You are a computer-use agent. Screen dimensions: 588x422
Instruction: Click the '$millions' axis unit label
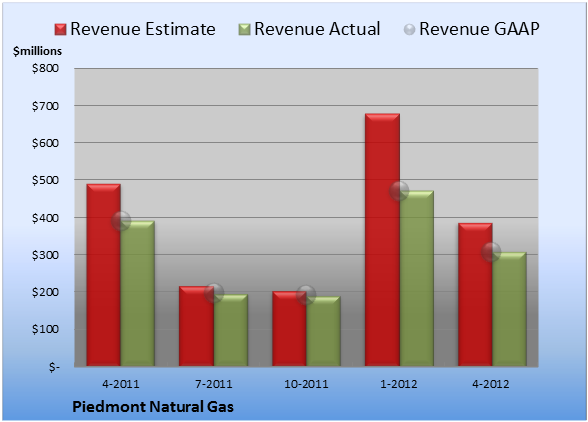point(37,51)
